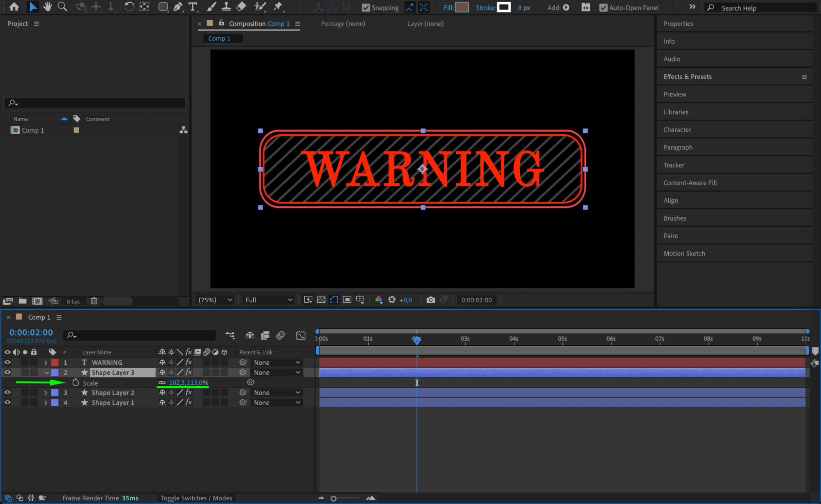Select the Hand tool
This screenshot has width=821, height=504.
(x=48, y=7)
